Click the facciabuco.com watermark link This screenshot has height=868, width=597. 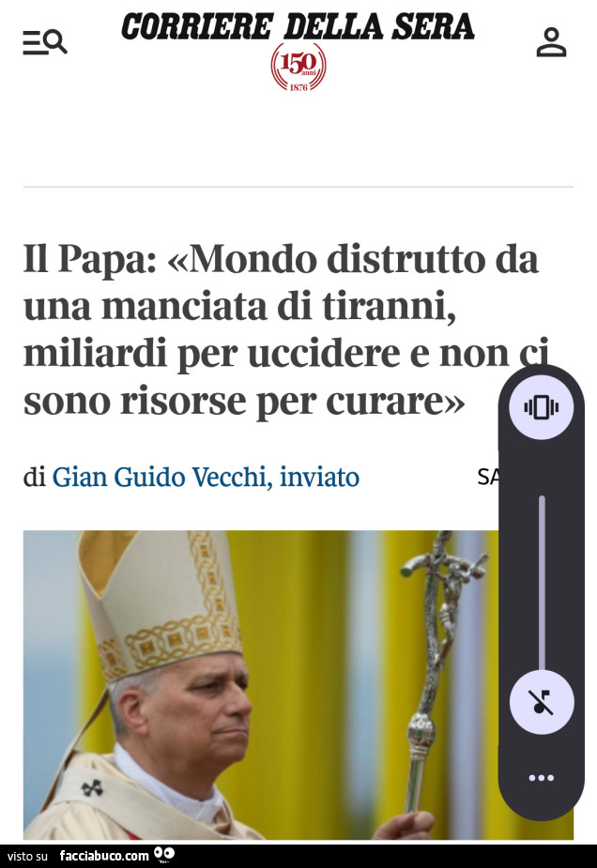coord(104,856)
